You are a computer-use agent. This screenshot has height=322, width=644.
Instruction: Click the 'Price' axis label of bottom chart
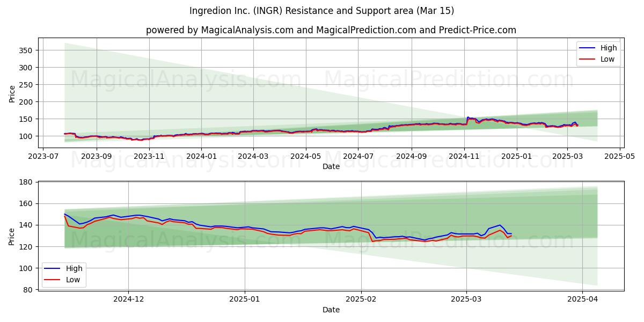[12, 236]
